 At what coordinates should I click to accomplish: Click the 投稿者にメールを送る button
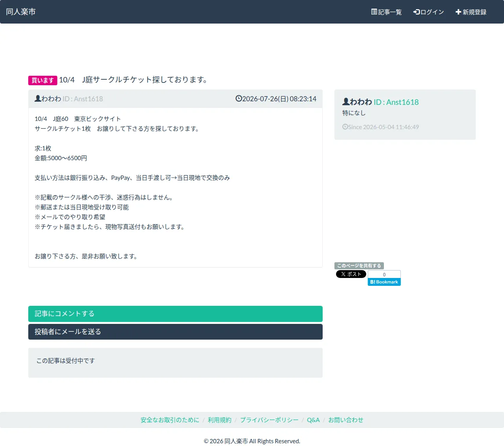(175, 332)
